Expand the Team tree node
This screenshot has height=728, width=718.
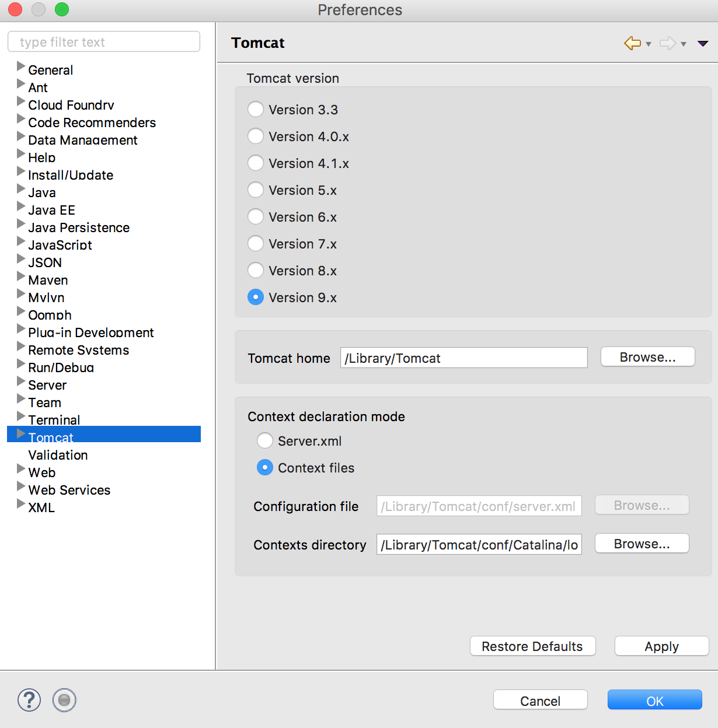pyautogui.click(x=21, y=398)
